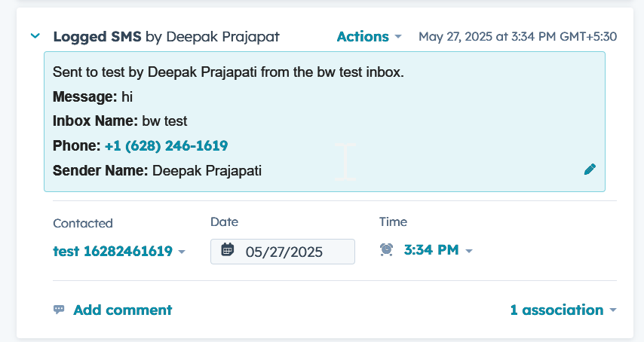Click the caret after 3:34 PM
The height and width of the screenshot is (342, 644).
[x=469, y=251]
